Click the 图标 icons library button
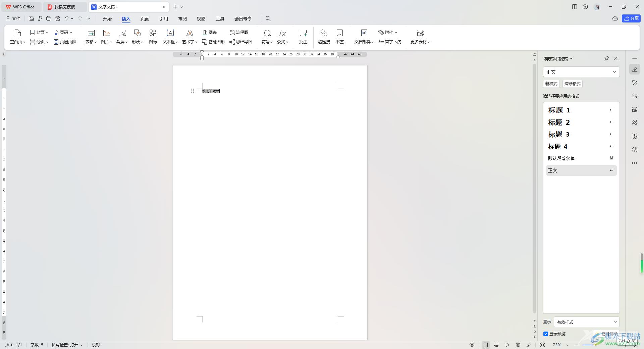The height and width of the screenshot is (349, 644). [153, 37]
